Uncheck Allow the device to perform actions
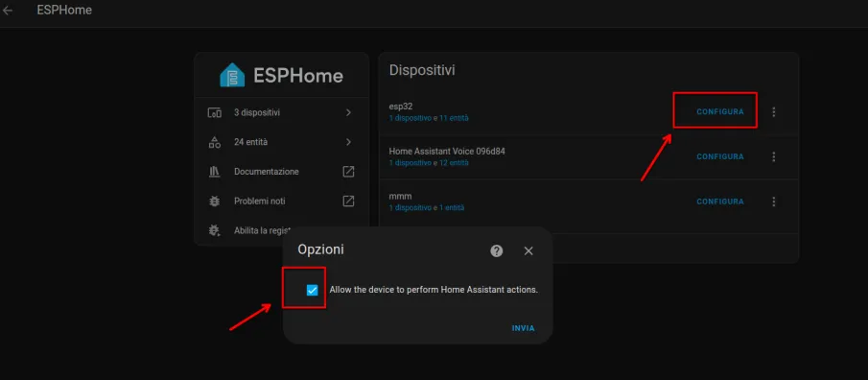Viewport: 868px width, 380px height. click(x=313, y=290)
